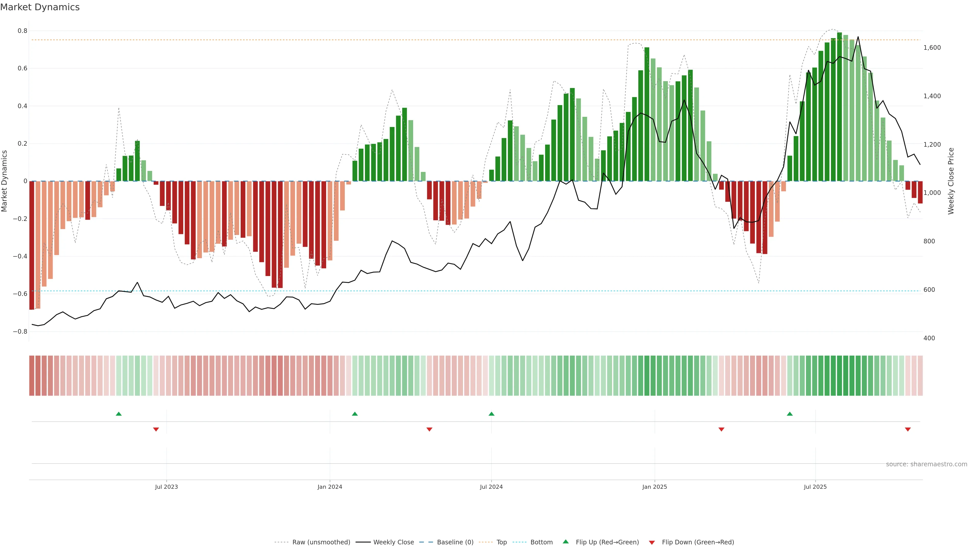Click the first red Flip Down triangle marker
Viewport: 980px width, 551px height.
click(156, 429)
